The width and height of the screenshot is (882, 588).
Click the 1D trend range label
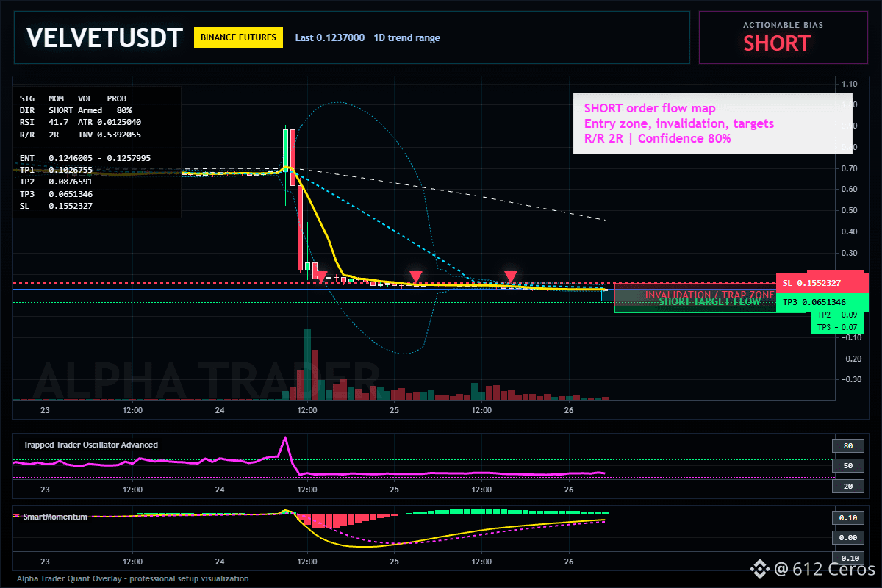click(407, 37)
